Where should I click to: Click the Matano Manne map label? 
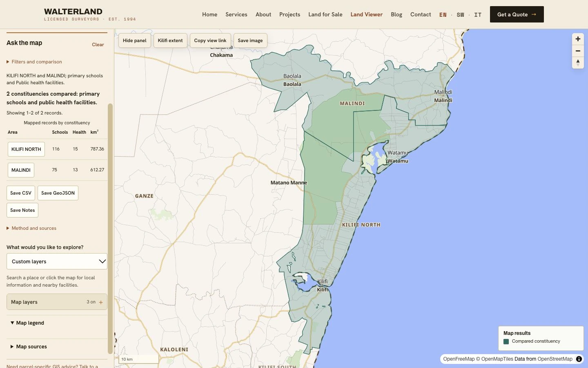pyautogui.click(x=289, y=183)
